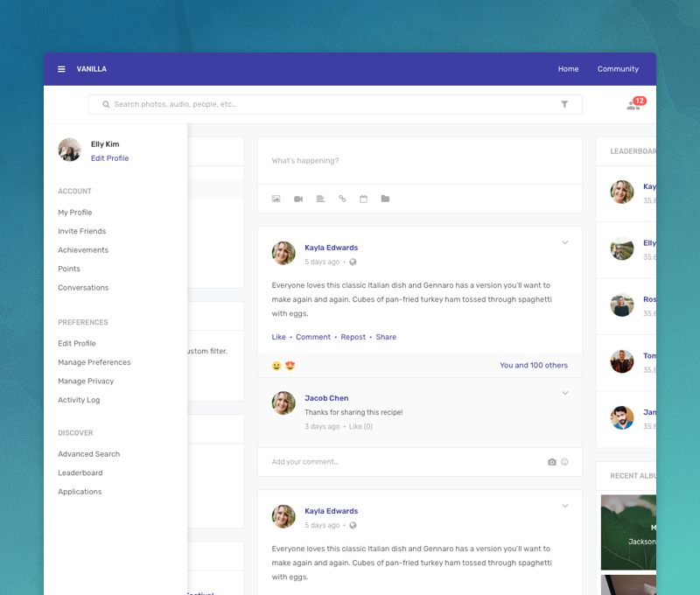Open the search filter funnel icon
Viewport: 700px width, 595px height.
point(564,104)
